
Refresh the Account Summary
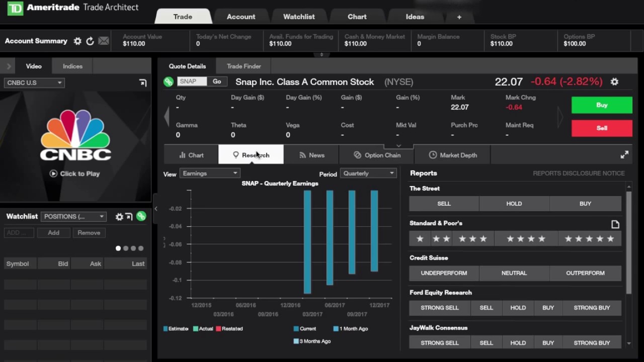click(90, 41)
